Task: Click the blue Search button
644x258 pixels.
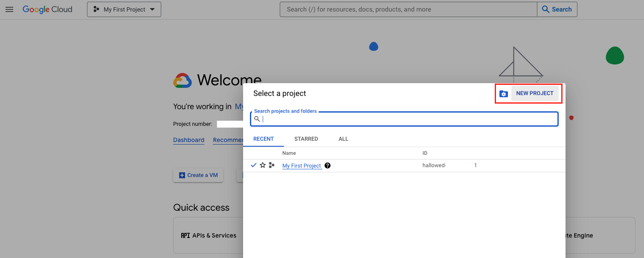Action: 557,9
